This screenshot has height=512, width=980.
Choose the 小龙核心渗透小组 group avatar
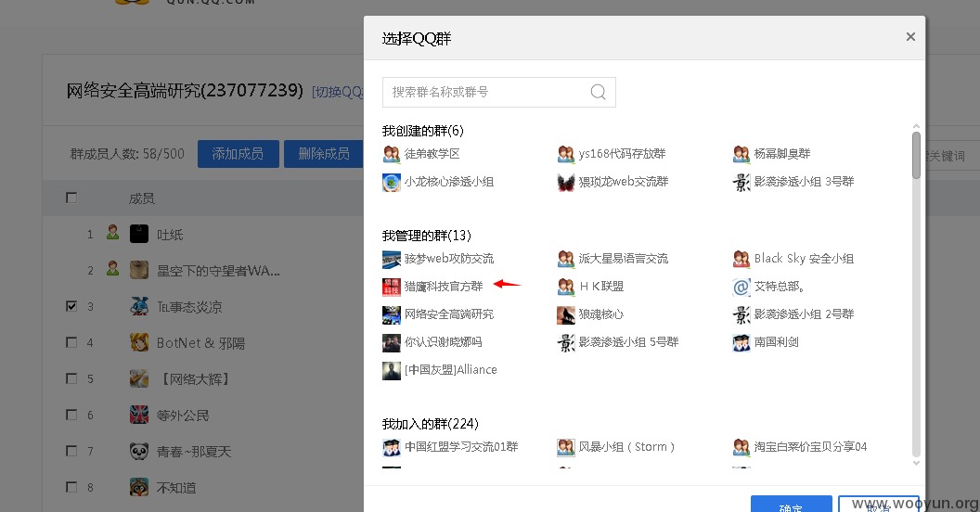(392, 182)
